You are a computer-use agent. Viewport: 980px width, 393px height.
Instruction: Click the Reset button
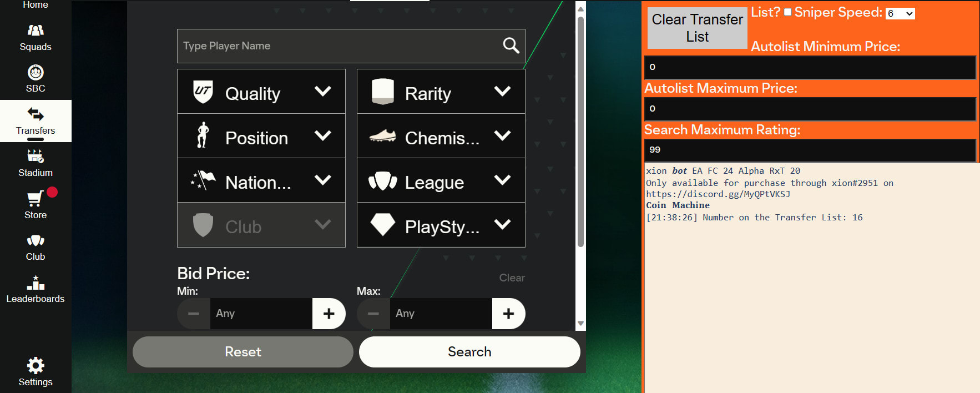click(243, 352)
